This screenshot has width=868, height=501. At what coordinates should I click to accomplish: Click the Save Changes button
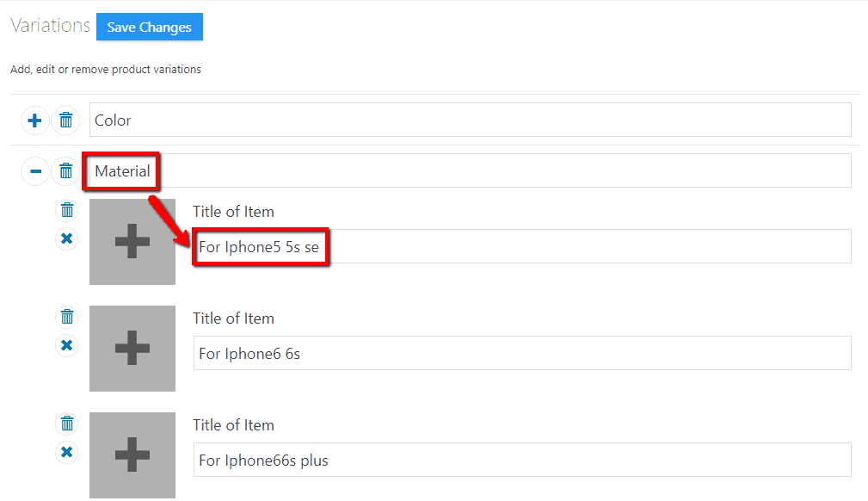pyautogui.click(x=149, y=27)
